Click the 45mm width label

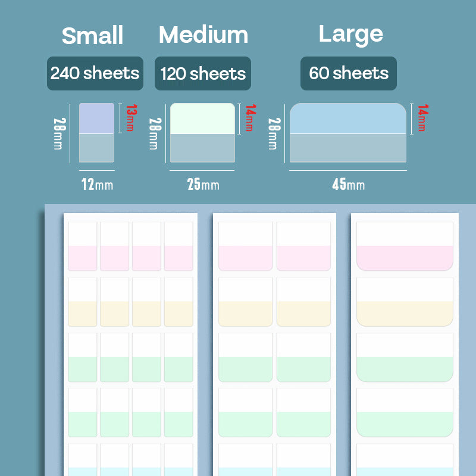pyautogui.click(x=348, y=184)
